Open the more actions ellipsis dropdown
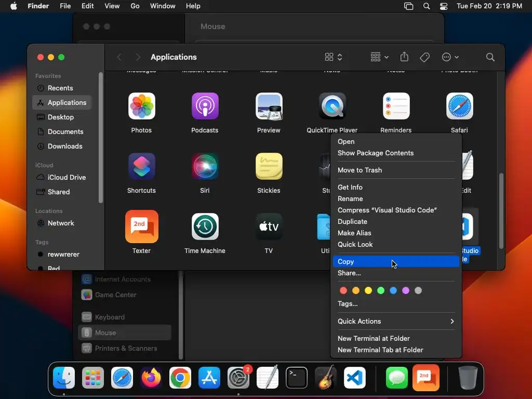This screenshot has width=532, height=399. point(450,57)
